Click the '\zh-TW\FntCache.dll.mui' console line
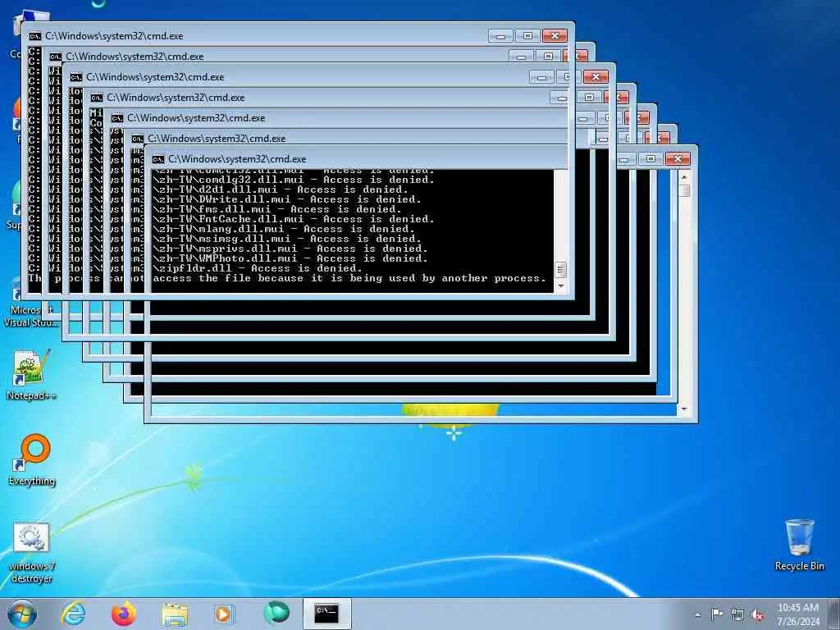 [x=294, y=219]
